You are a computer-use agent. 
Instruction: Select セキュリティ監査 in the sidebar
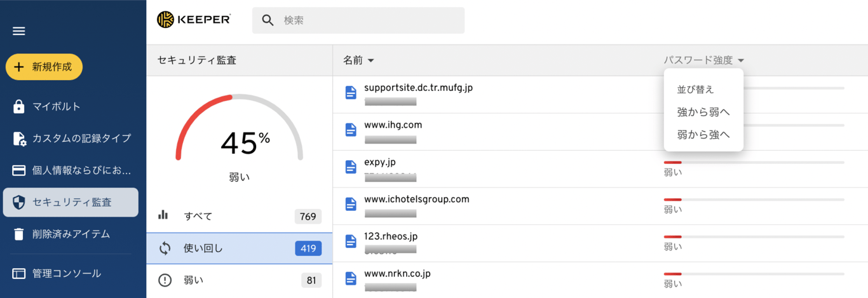click(70, 202)
